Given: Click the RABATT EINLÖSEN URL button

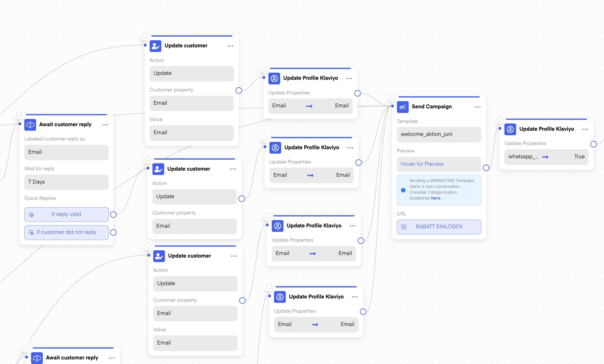Looking at the screenshot, I should pos(439,227).
